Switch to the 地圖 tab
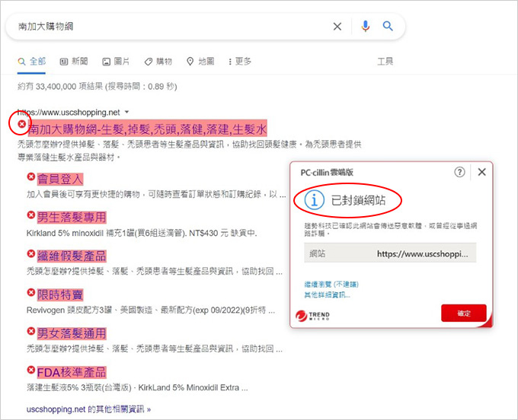 [200, 62]
